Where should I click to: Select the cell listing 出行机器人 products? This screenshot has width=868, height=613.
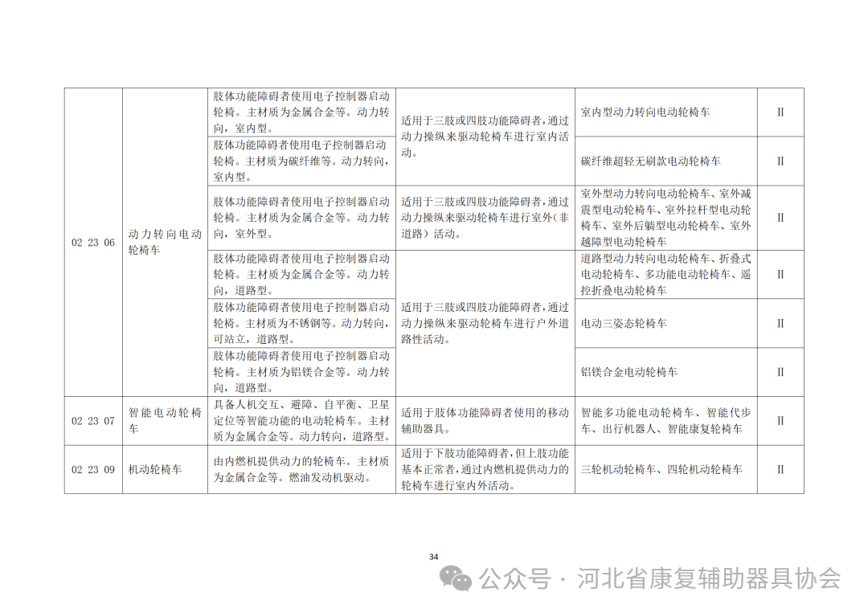(x=664, y=418)
